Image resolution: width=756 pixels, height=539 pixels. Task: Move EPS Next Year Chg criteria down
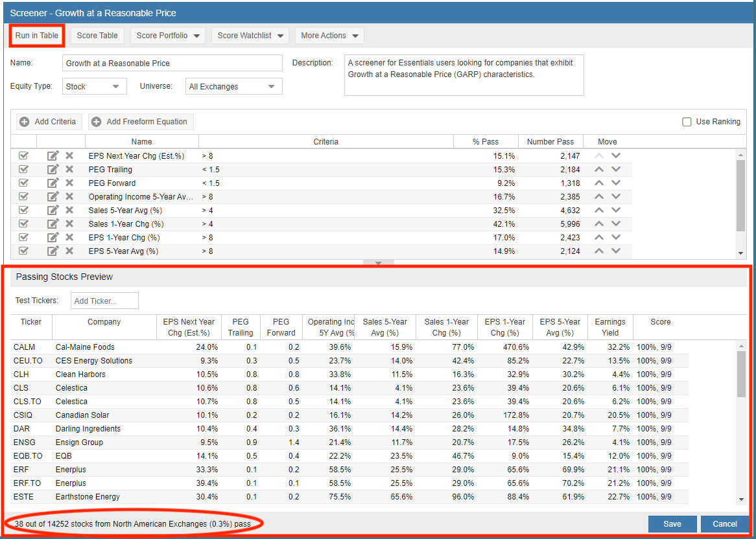616,156
